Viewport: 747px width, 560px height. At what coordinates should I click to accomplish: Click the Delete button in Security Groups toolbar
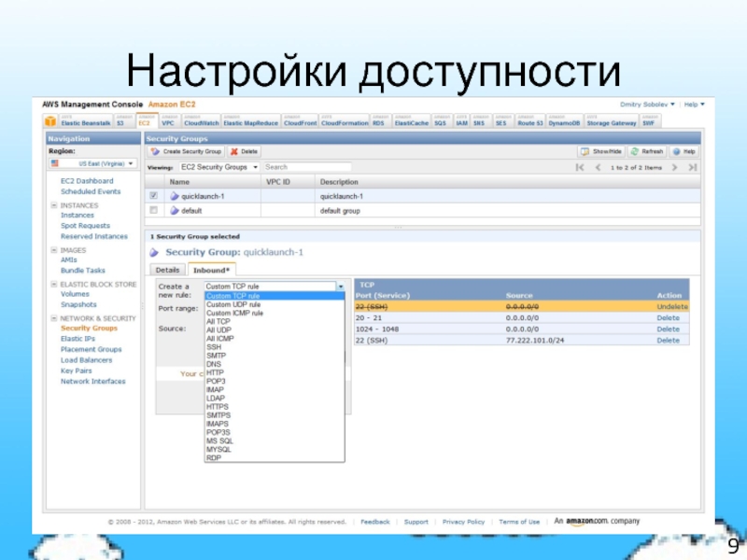(244, 151)
